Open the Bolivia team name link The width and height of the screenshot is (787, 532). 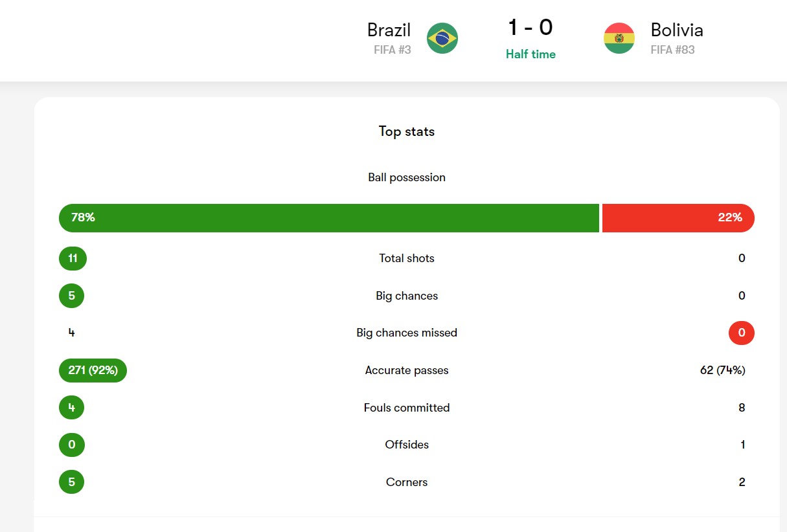(x=677, y=30)
